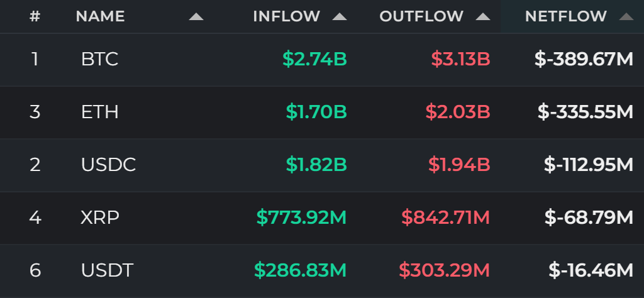Image resolution: width=644 pixels, height=298 pixels.
Task: Open the USDT row
Action: pos(322,270)
